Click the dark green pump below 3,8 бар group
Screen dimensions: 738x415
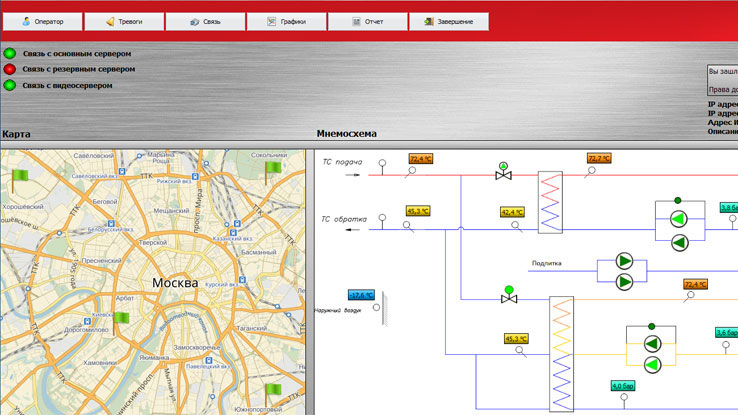point(680,243)
